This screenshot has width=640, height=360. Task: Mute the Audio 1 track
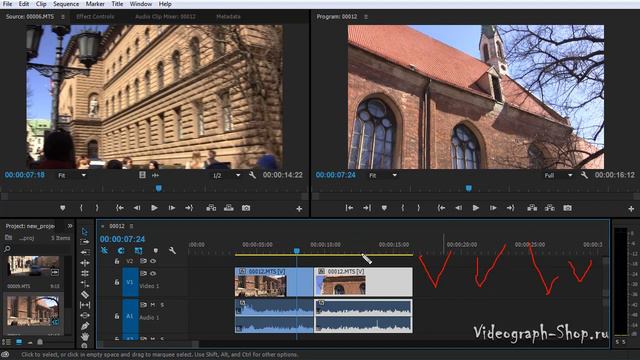[x=153, y=304]
